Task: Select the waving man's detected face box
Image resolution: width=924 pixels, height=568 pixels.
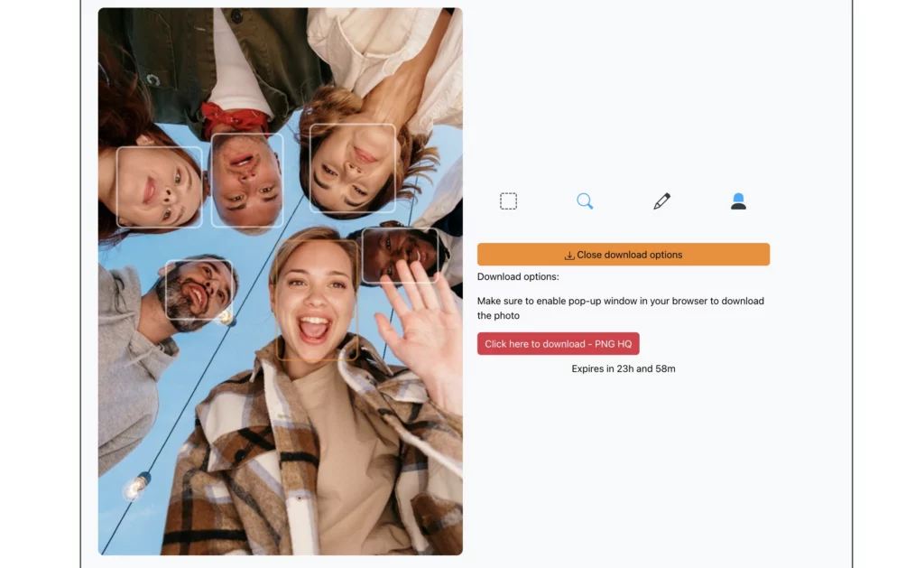Action: pos(402,255)
